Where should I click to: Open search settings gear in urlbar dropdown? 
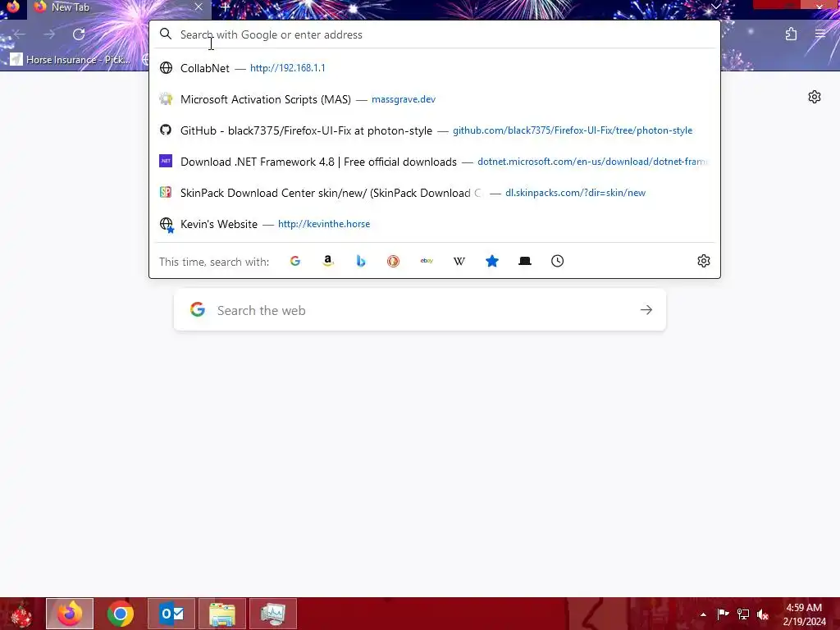coord(703,261)
